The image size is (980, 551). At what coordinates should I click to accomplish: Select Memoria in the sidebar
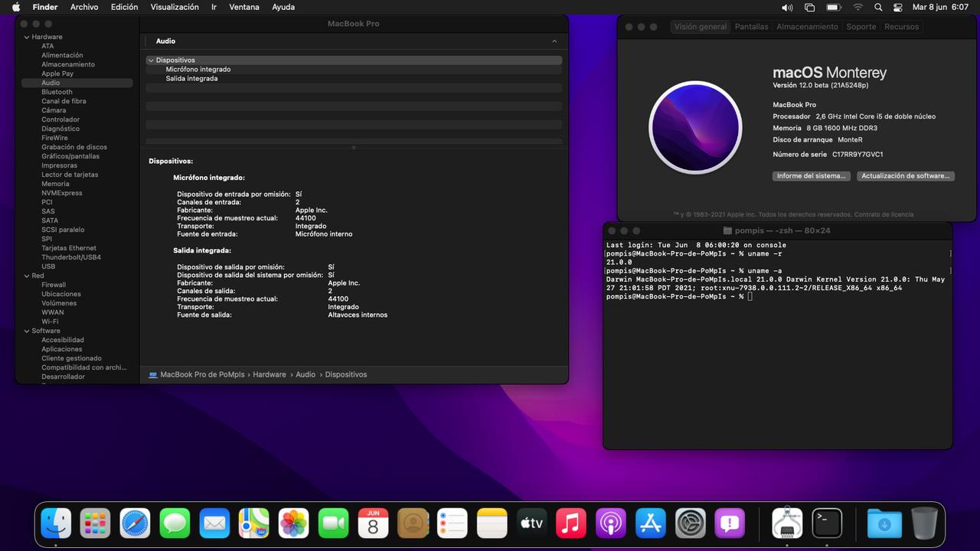pyautogui.click(x=55, y=184)
